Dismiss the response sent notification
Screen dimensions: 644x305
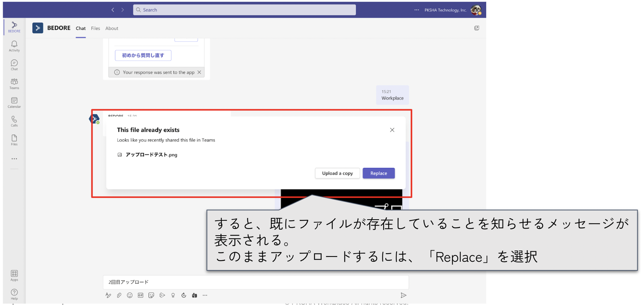[x=199, y=72]
